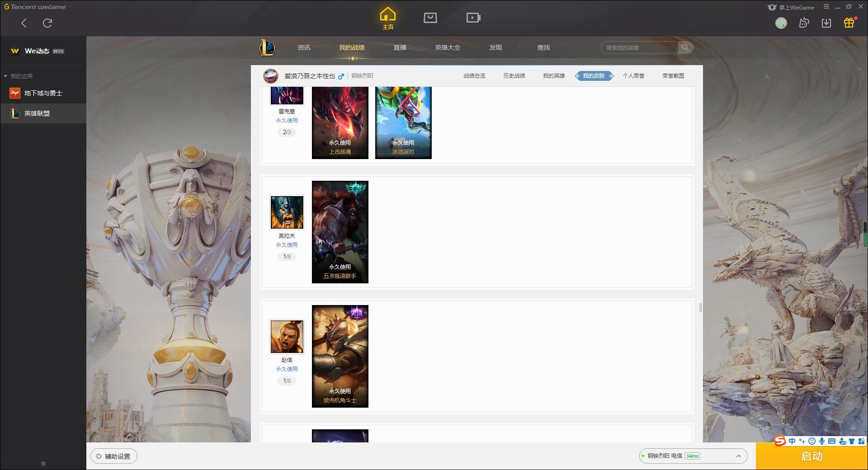Screen dimensions: 868x470
Task: Click the summoner profile avatar
Action: point(271,76)
